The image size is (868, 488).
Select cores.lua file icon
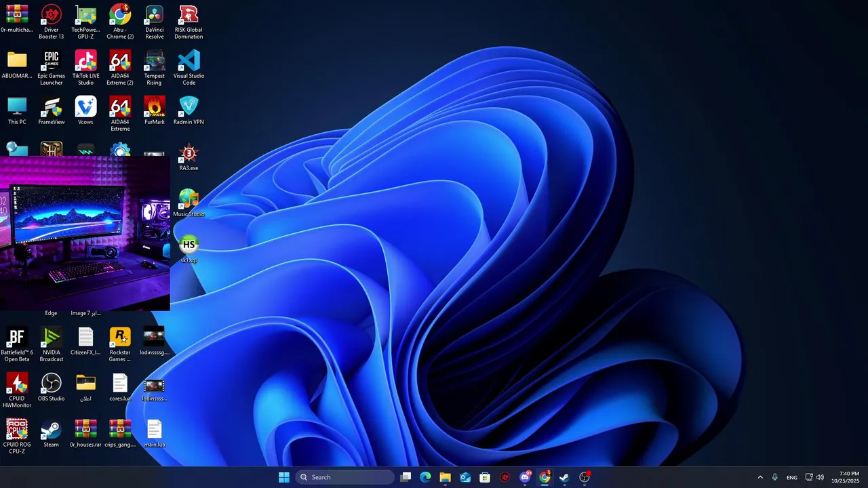point(120,388)
